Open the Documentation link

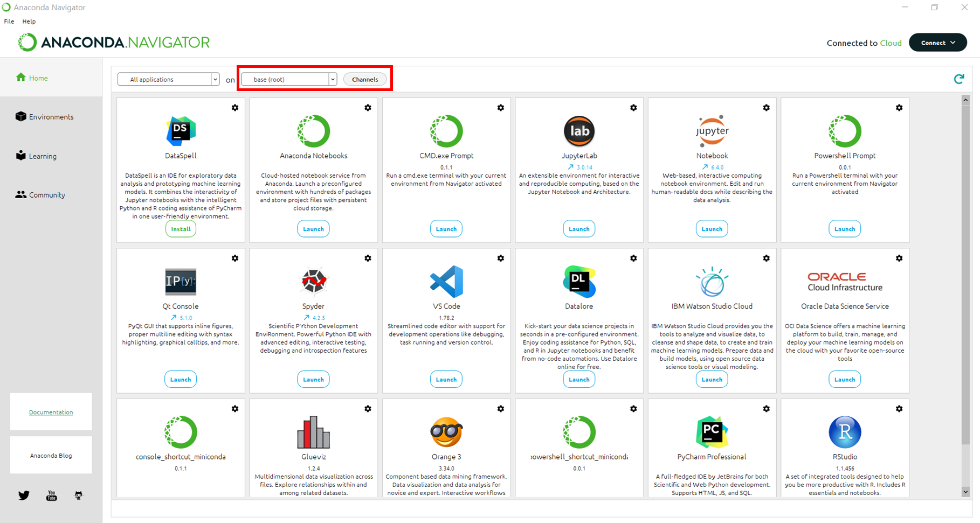coord(51,412)
